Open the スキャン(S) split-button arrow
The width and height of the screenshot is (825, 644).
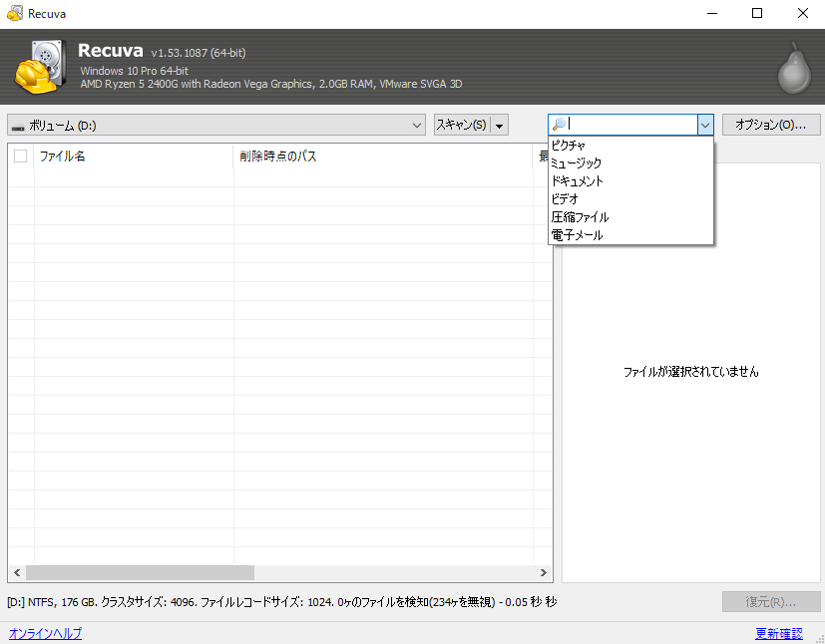click(500, 126)
